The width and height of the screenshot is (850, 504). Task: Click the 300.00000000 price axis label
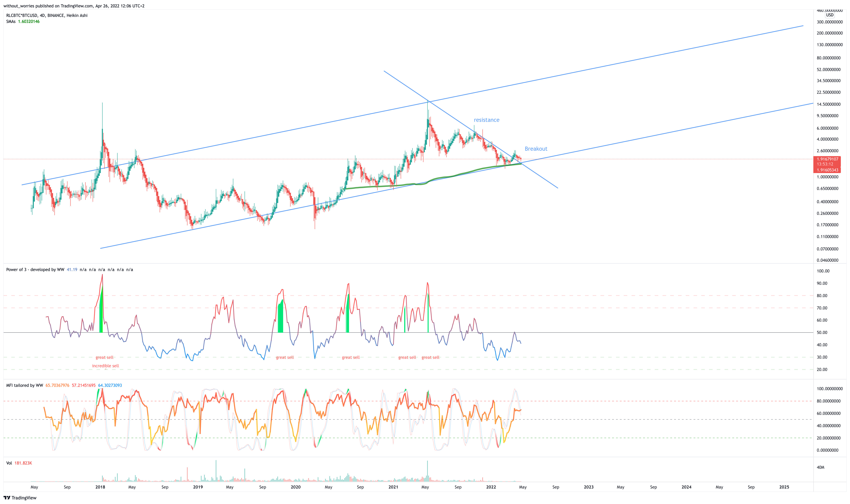(830, 22)
